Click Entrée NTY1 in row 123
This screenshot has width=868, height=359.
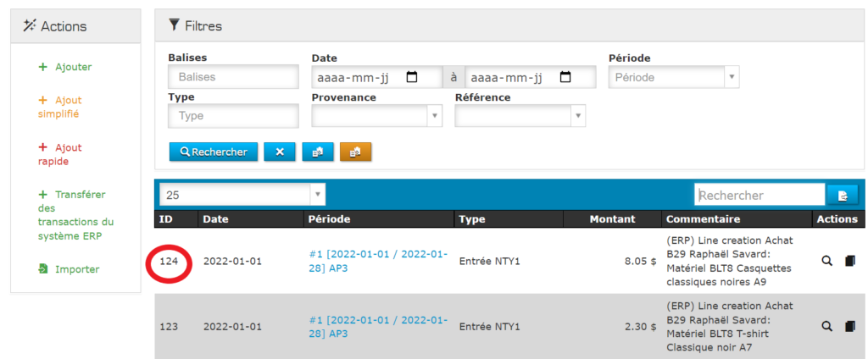(490, 326)
